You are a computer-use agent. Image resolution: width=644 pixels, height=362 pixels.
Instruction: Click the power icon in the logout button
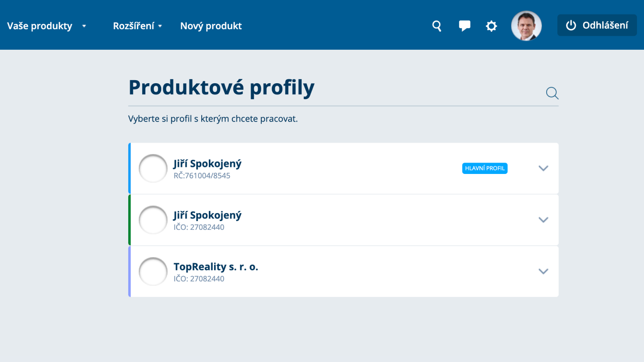tap(571, 26)
